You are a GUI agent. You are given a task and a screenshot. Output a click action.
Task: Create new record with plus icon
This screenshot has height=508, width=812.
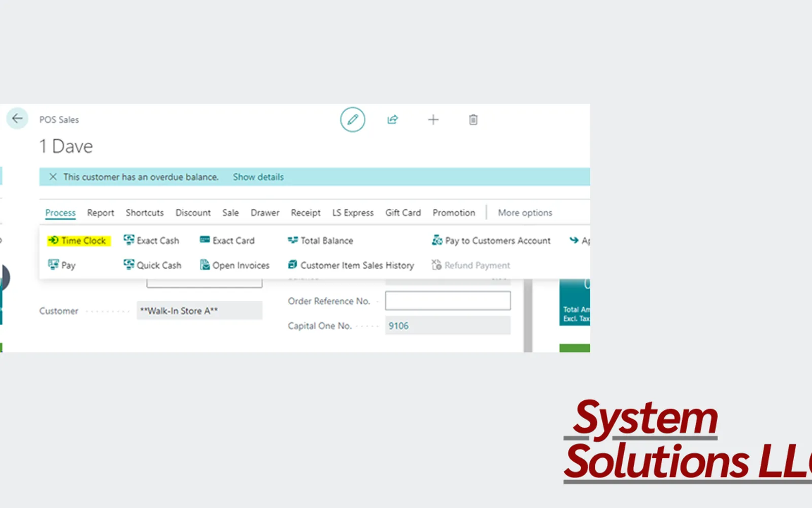click(x=433, y=120)
